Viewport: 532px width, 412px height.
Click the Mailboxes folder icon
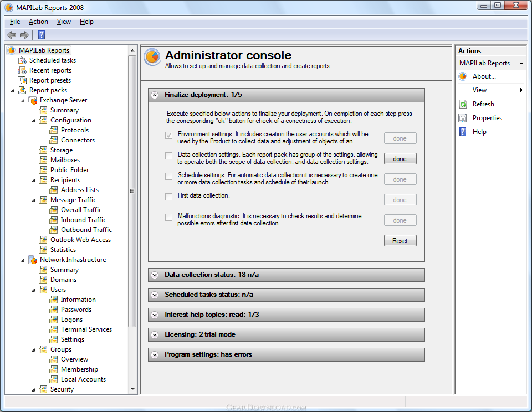click(43, 160)
